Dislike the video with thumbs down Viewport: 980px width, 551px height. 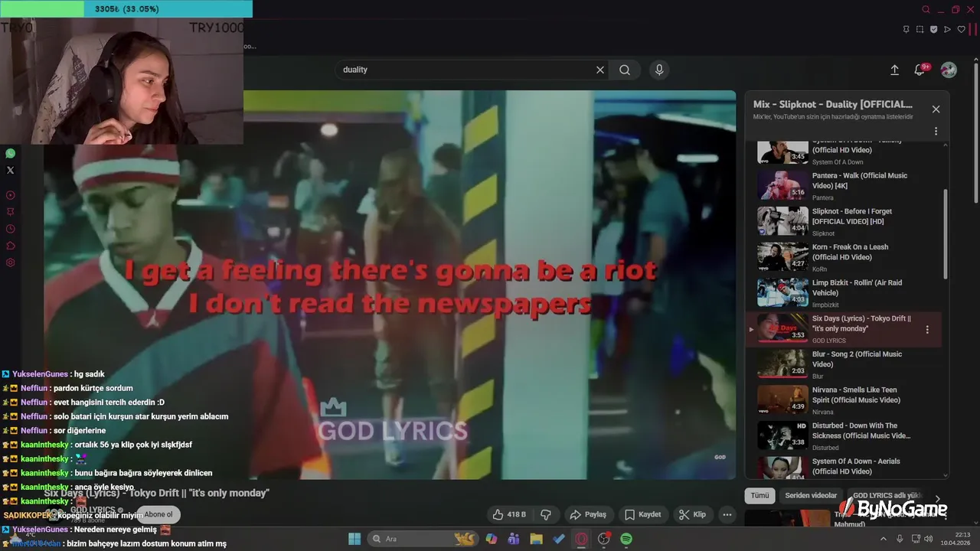546,514
